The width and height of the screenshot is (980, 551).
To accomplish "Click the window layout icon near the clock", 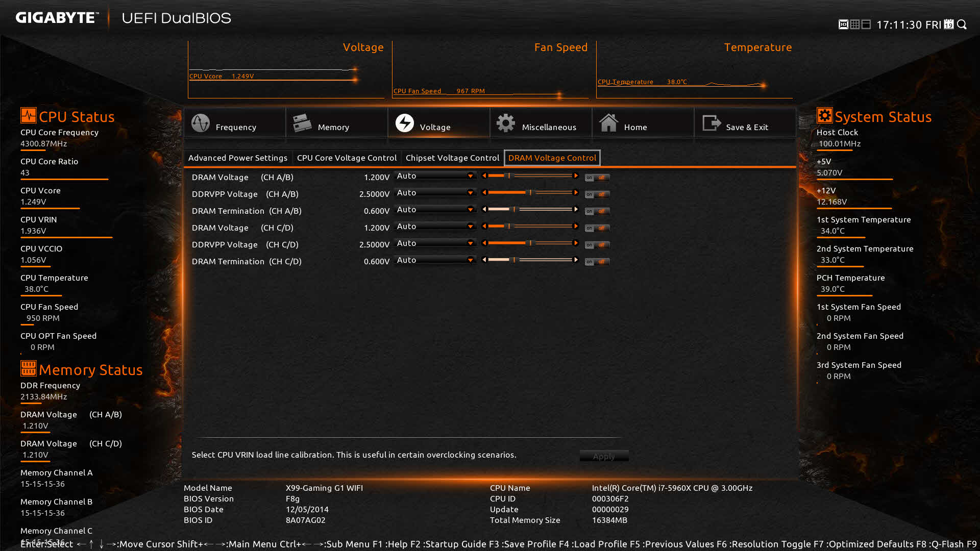I will [x=866, y=24].
